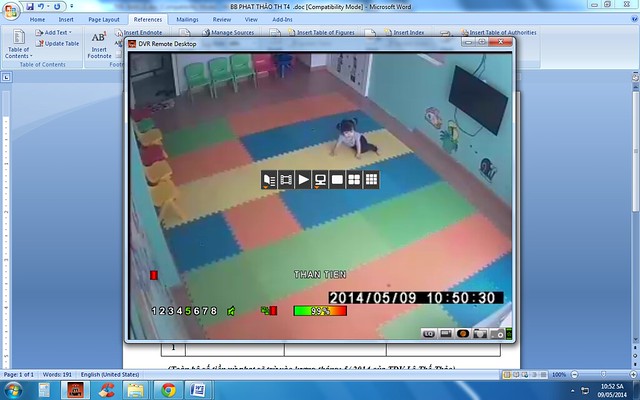
Task: Select camera channel 5 indicator
Action: click(x=188, y=311)
